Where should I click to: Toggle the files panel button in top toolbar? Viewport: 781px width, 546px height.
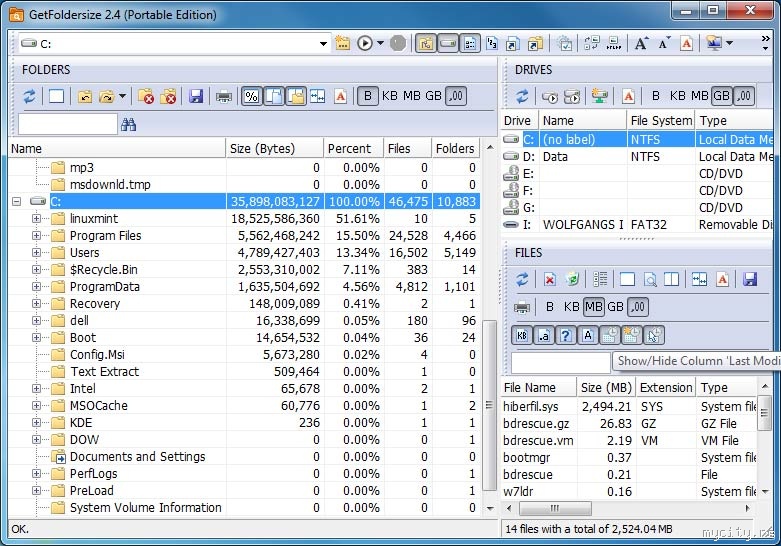point(470,43)
